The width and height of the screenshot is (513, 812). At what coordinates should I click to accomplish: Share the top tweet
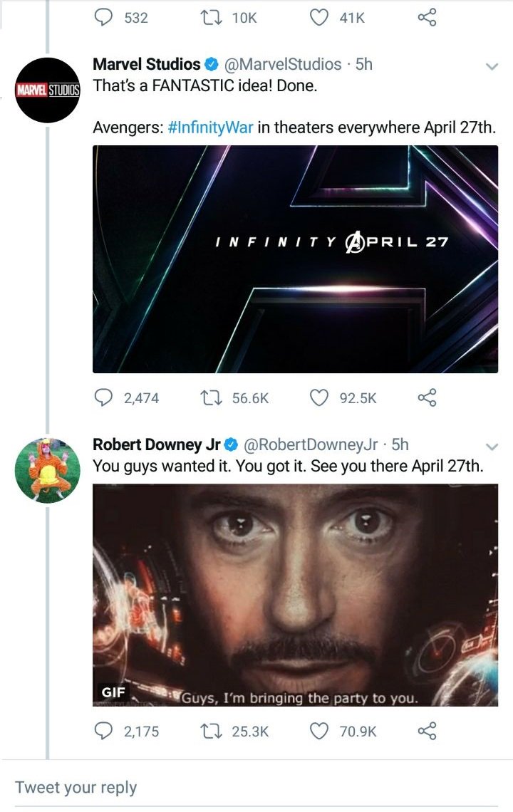(427, 18)
